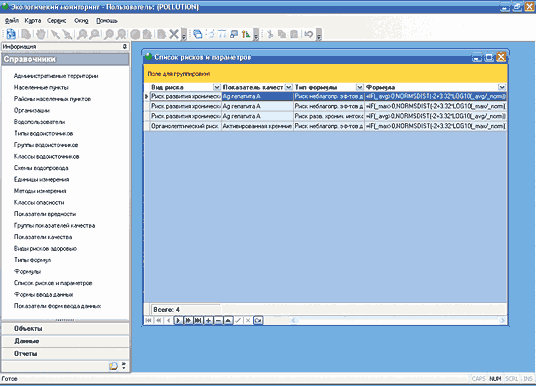Go to last record in navigator

pyautogui.click(x=198, y=320)
